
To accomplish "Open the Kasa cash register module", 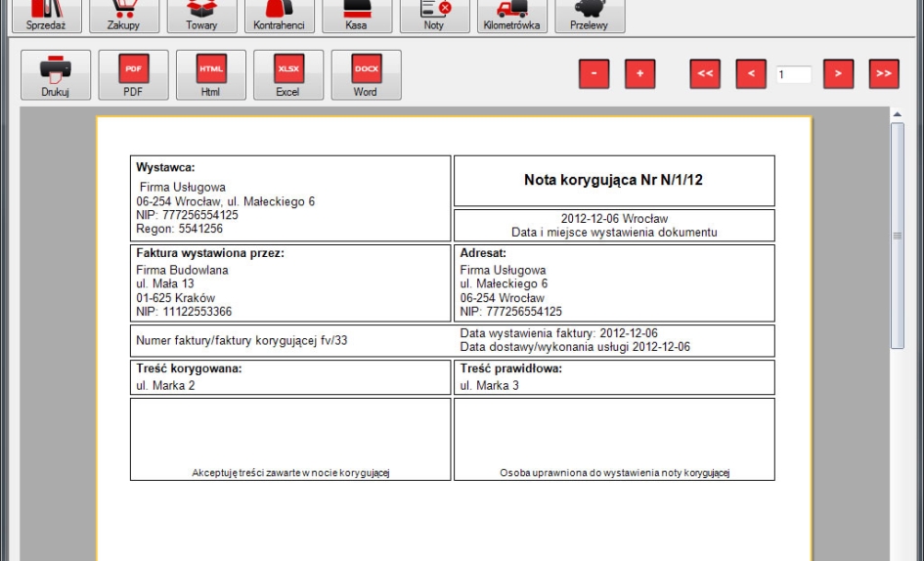I will point(356,15).
